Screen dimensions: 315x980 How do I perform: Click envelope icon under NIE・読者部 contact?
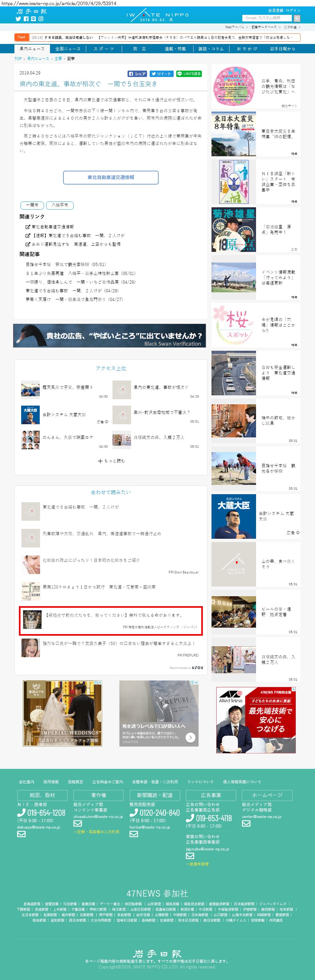21,834
